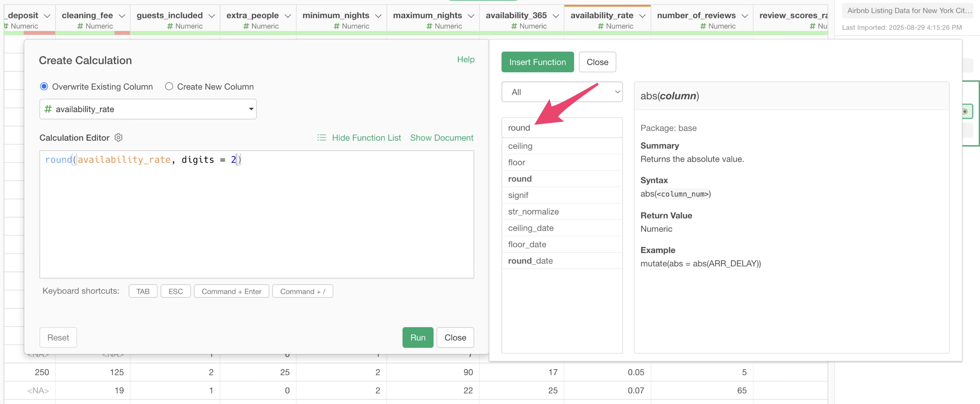Select Overwrite Existing Column option
This screenshot has height=404, width=980.
coord(44,86)
